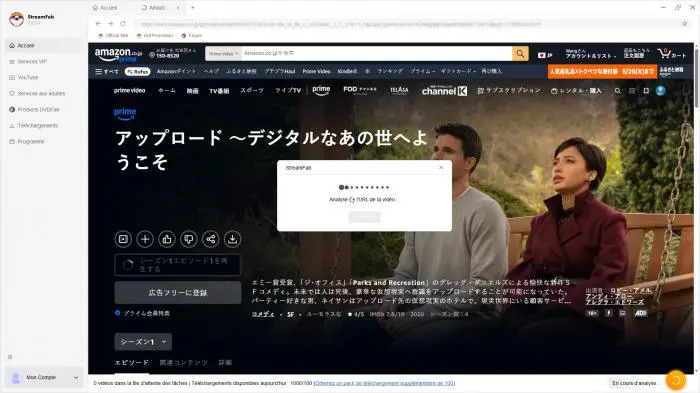This screenshot has width=700, height=393.
Task: Close the StreamFab analysis dialog
Action: click(441, 167)
